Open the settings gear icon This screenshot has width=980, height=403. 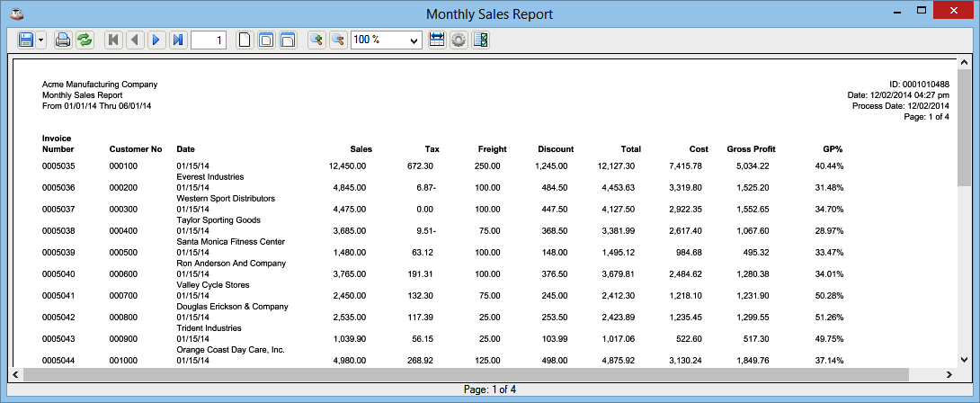tap(459, 40)
